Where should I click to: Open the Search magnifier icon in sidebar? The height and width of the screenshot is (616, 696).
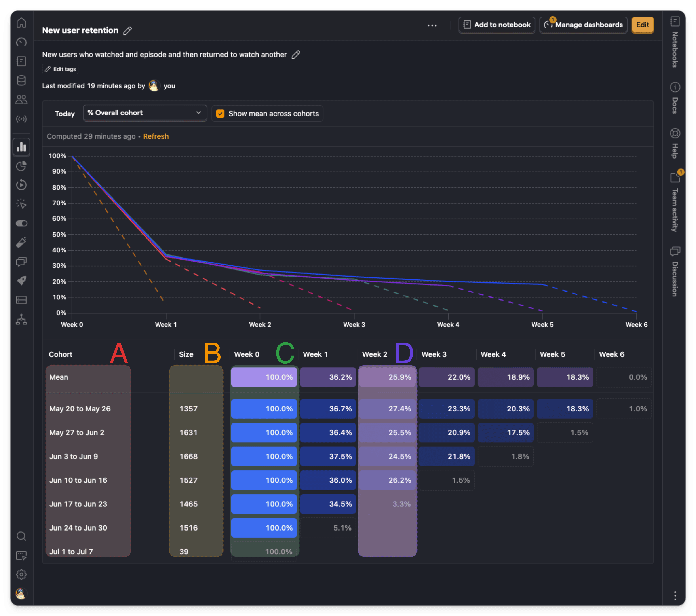tap(21, 536)
